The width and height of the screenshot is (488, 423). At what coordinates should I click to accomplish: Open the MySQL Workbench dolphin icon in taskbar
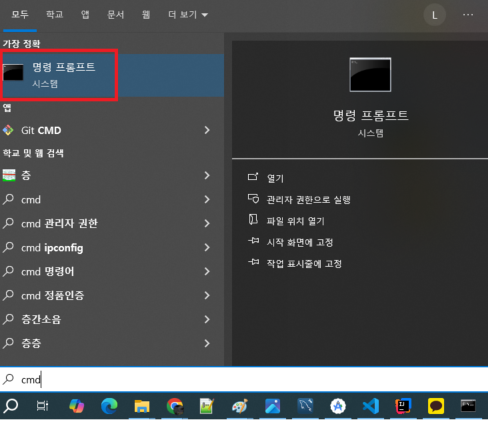click(x=305, y=406)
